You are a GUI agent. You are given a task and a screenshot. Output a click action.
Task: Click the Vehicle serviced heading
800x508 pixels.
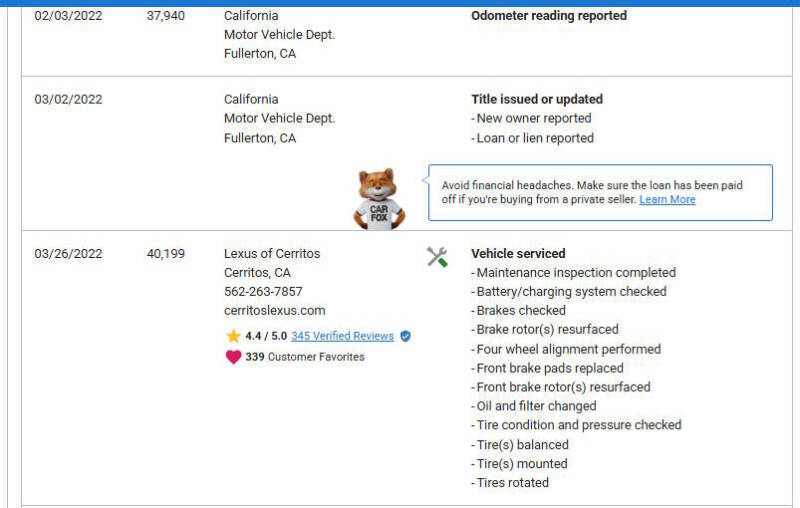point(518,254)
